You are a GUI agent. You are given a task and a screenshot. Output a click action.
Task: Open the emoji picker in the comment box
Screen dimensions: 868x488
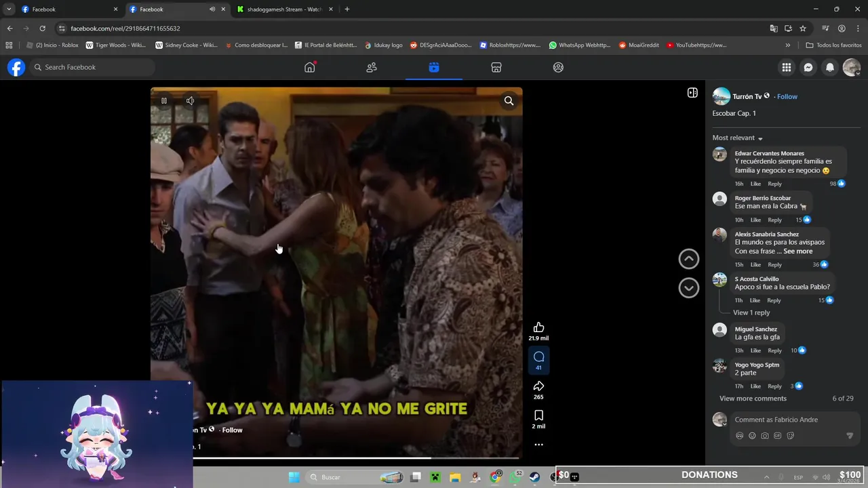[752, 436]
